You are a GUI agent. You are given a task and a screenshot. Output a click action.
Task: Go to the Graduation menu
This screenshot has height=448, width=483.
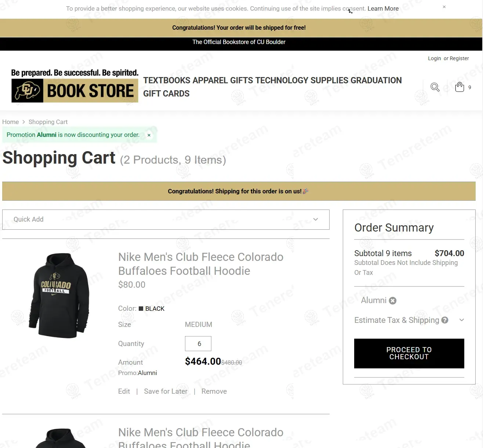click(x=376, y=80)
